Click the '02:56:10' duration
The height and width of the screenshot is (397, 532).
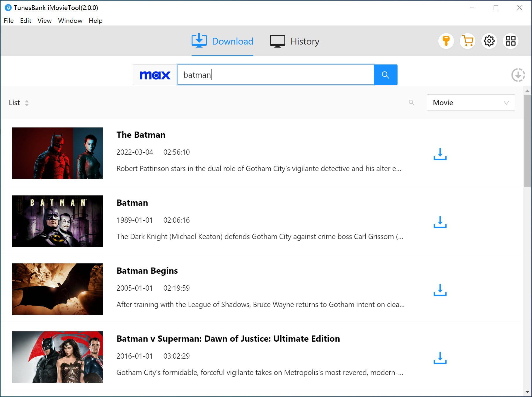(177, 152)
